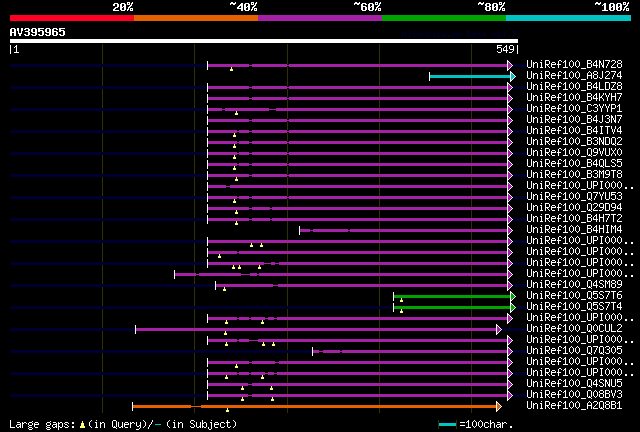The width and height of the screenshot is (640, 432).
Task: Open subject UniRef100_Q7YU53
Action: [574, 197]
